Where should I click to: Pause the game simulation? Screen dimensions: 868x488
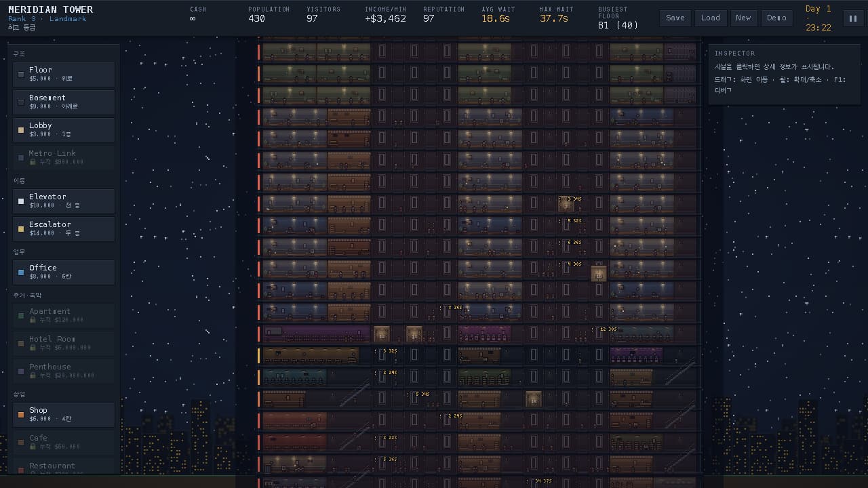pos(852,18)
